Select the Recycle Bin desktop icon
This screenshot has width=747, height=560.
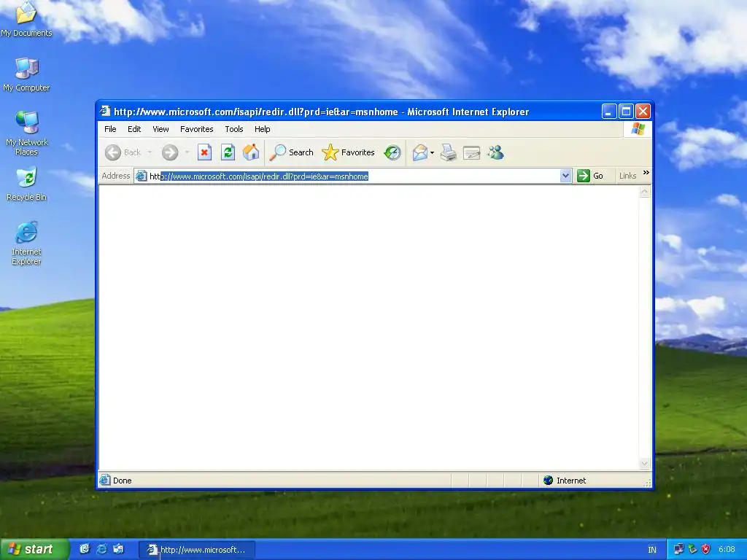coord(27,184)
